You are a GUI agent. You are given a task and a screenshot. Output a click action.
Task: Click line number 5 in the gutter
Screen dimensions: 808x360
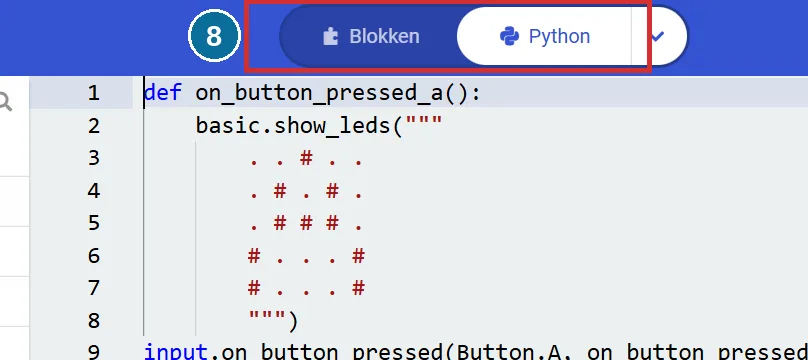pos(93,223)
